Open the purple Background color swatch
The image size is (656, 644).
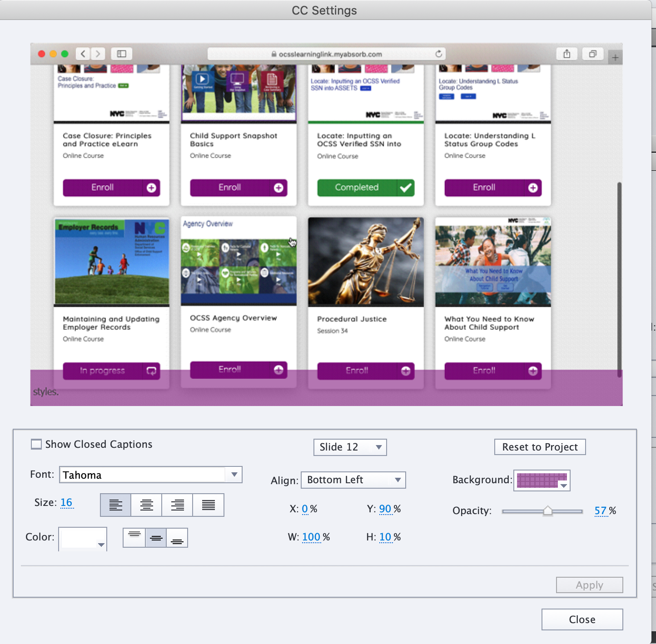(542, 481)
